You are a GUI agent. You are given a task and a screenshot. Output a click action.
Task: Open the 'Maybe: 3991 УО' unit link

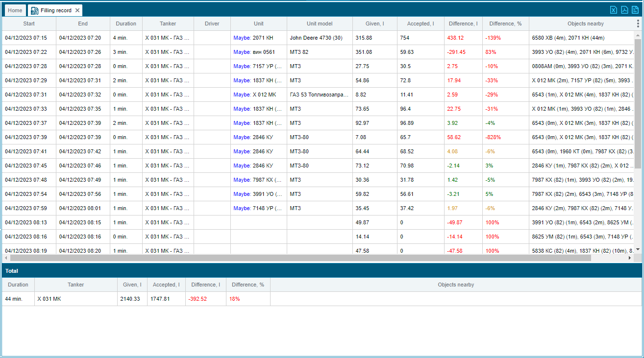[258, 194]
